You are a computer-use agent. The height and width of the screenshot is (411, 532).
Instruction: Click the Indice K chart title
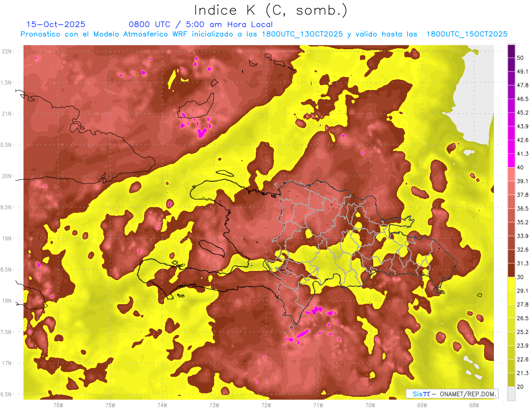pyautogui.click(x=271, y=10)
